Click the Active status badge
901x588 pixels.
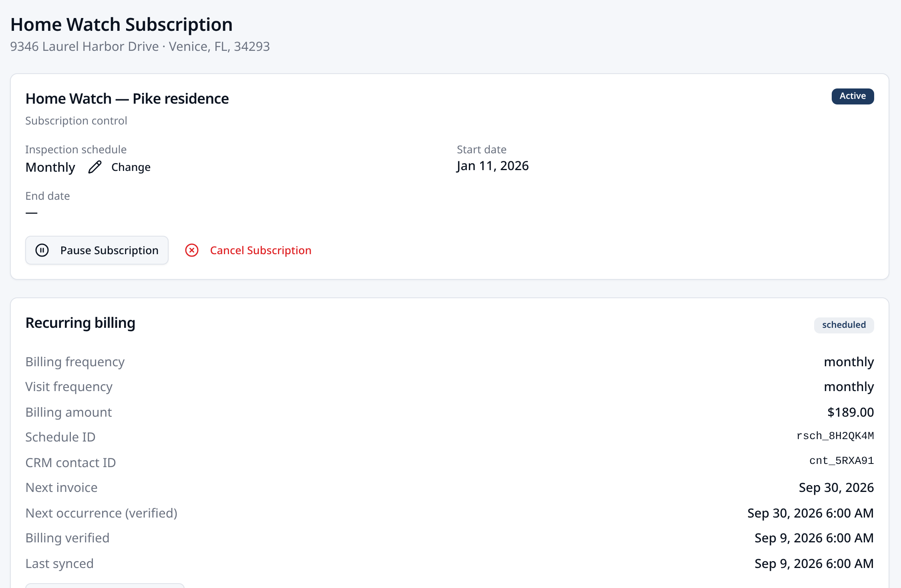click(853, 96)
